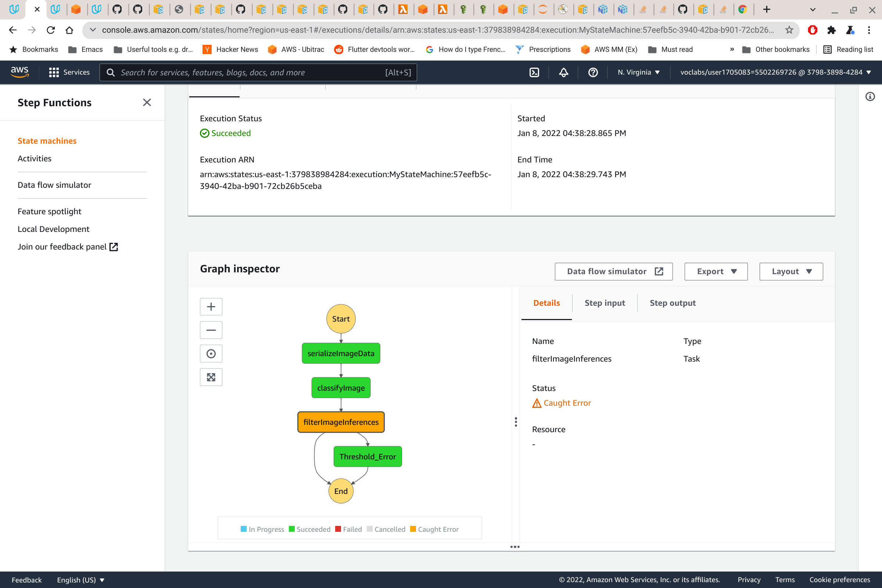
Task: Expand the Layout dropdown
Action: (x=791, y=271)
